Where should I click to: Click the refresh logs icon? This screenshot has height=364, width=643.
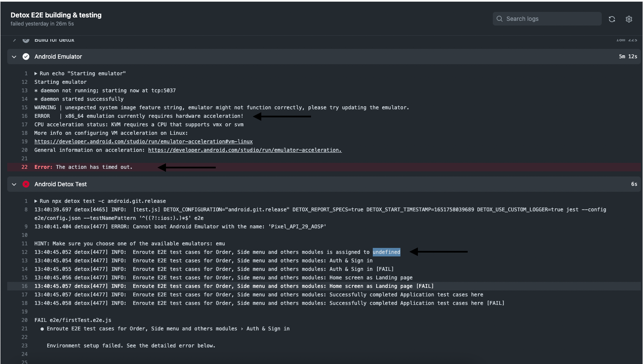coord(612,19)
